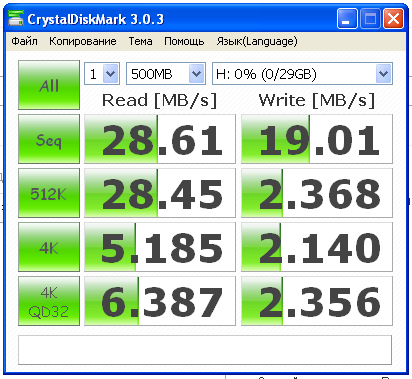The image size is (412, 379).
Task: Open the Тема menu
Action: [140, 41]
